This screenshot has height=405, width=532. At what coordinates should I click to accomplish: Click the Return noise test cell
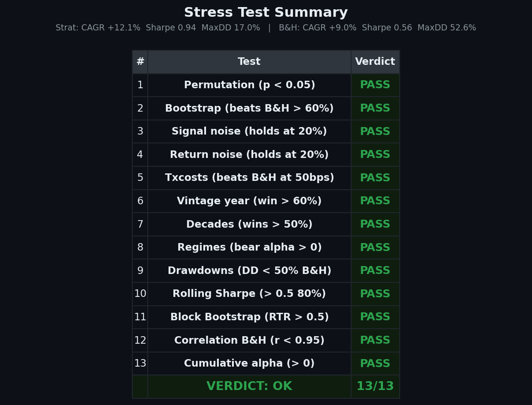(x=249, y=155)
